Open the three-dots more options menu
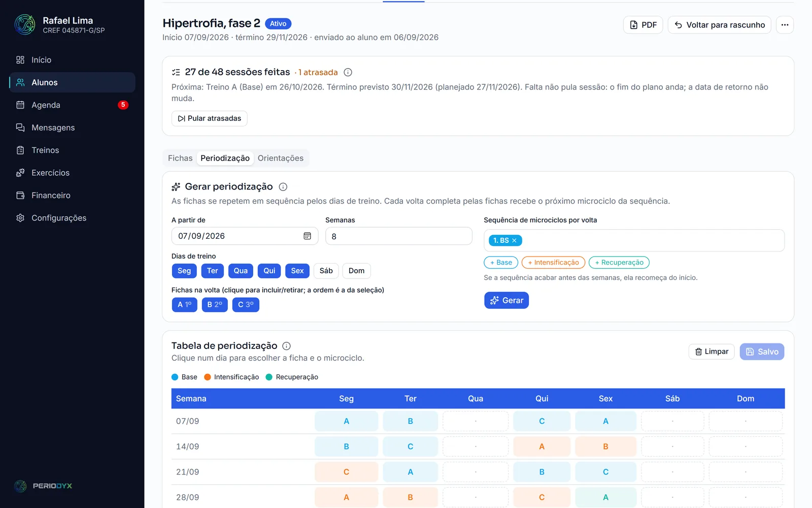Screen dimensions: 812x508 pos(785,25)
